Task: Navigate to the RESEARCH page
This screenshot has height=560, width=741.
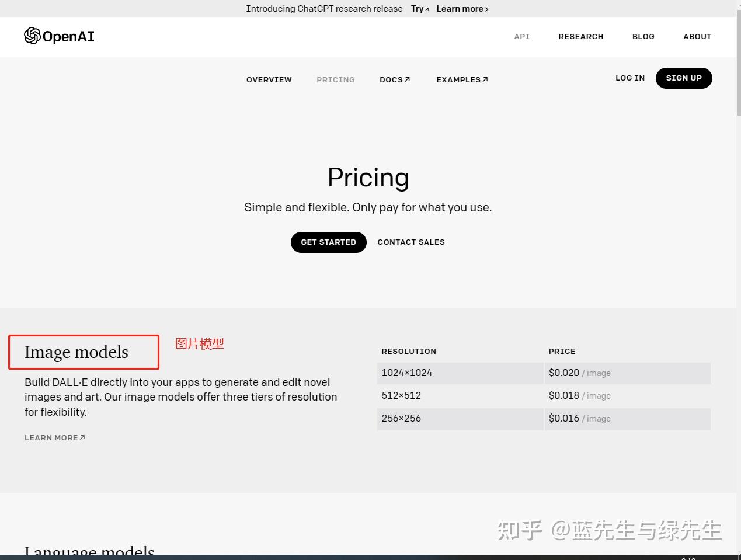Action: click(580, 36)
